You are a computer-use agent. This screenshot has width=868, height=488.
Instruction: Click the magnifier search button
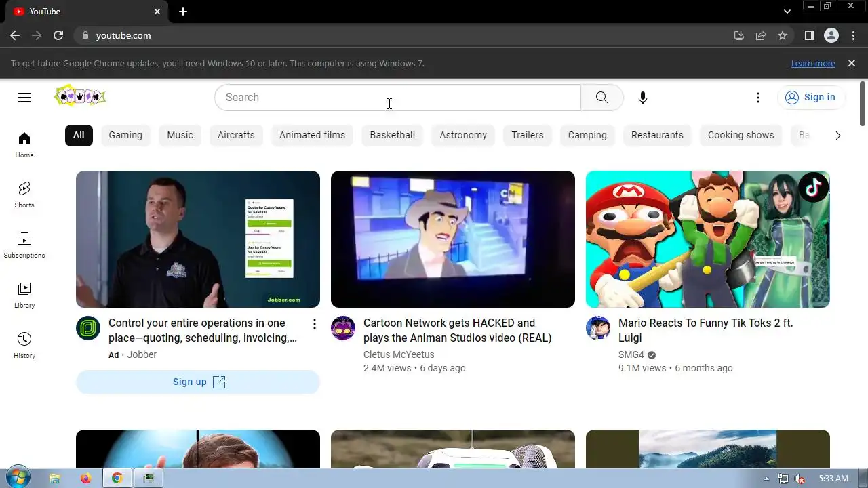601,97
